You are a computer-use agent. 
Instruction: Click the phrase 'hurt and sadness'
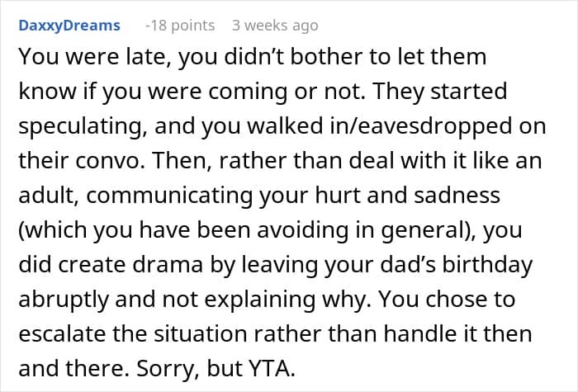pyautogui.click(x=407, y=196)
